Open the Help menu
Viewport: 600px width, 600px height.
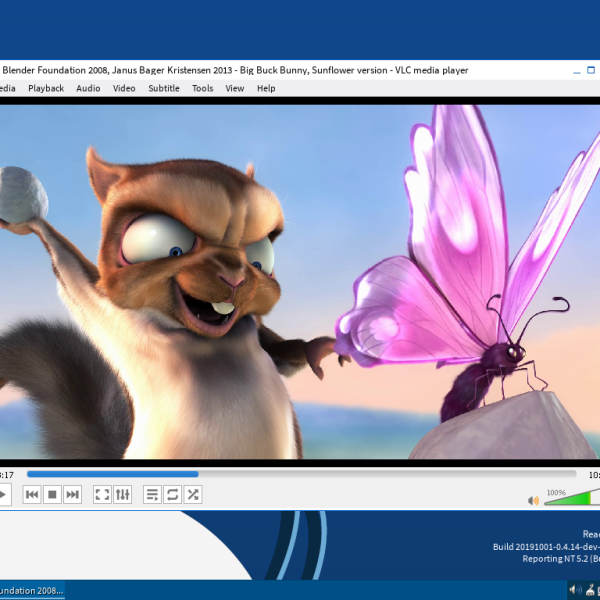tap(266, 88)
